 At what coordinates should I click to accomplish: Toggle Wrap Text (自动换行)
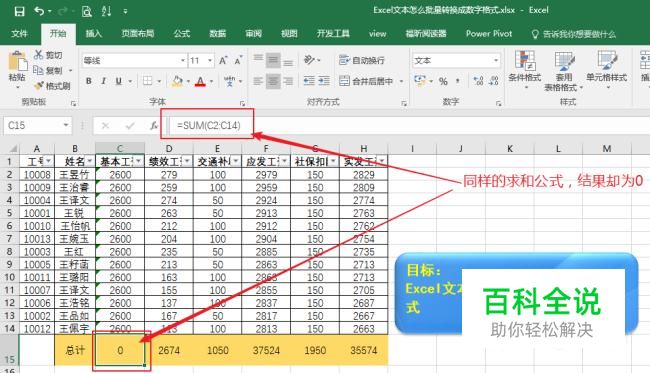(361, 61)
